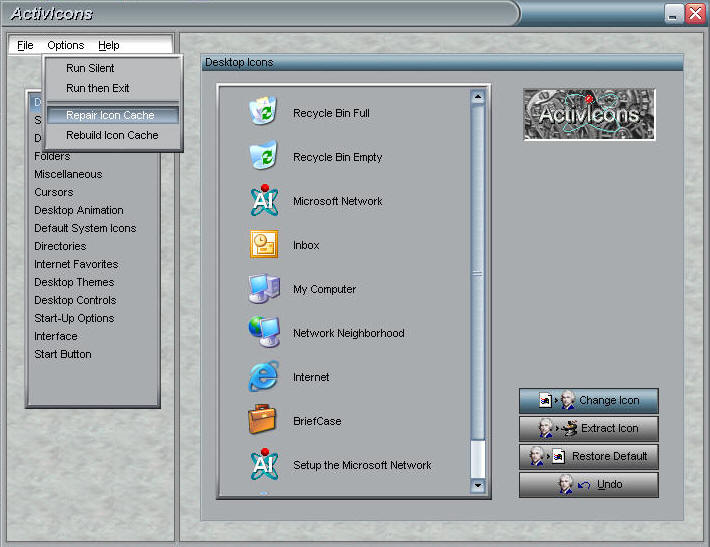The height and width of the screenshot is (547, 710).
Task: Open Default System Icons category
Action: point(85,228)
